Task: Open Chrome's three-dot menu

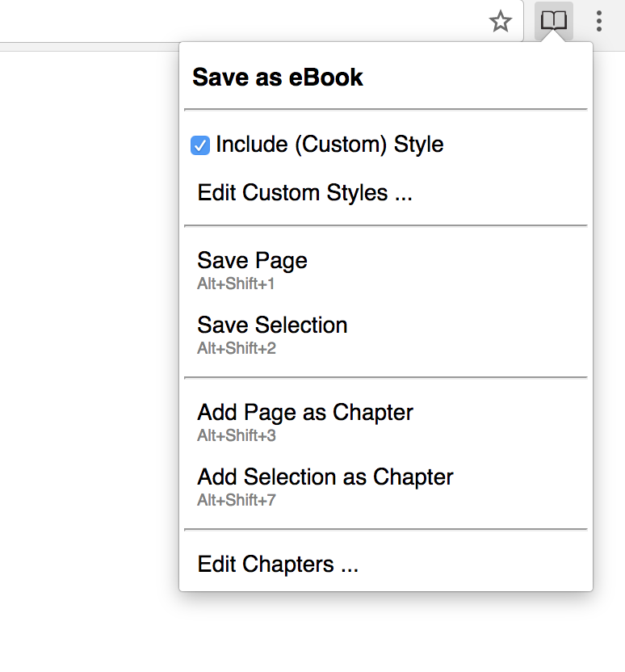Action: 598,21
